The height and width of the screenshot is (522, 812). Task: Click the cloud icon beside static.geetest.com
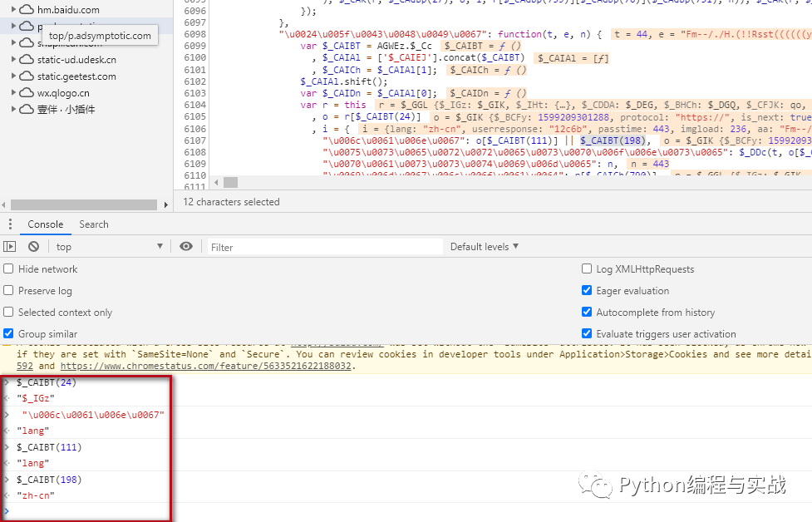coord(27,76)
